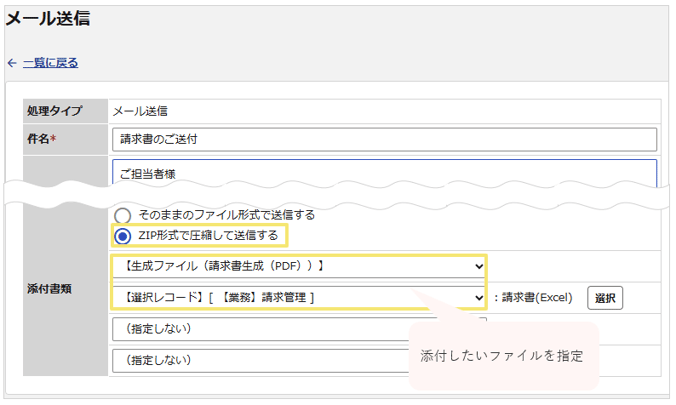Select そのままのファイル形式で送信する radio button
Viewport: 676px width, 405px height.
[122, 215]
